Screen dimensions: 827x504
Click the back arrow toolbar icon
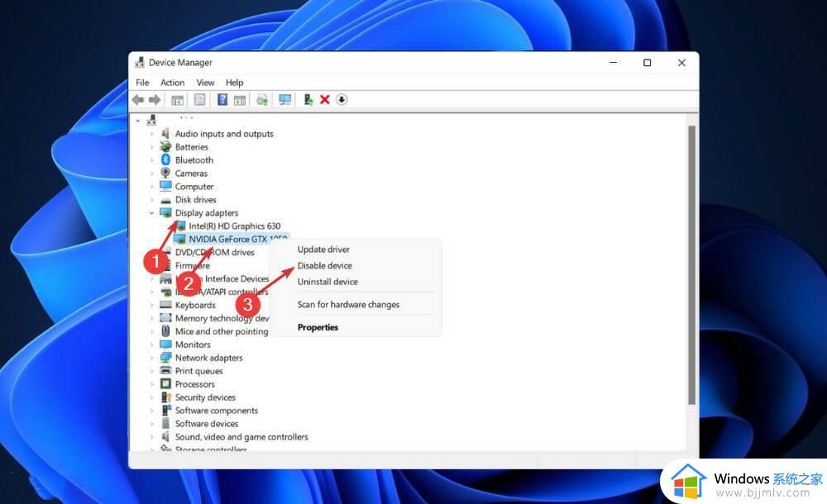coord(138,100)
